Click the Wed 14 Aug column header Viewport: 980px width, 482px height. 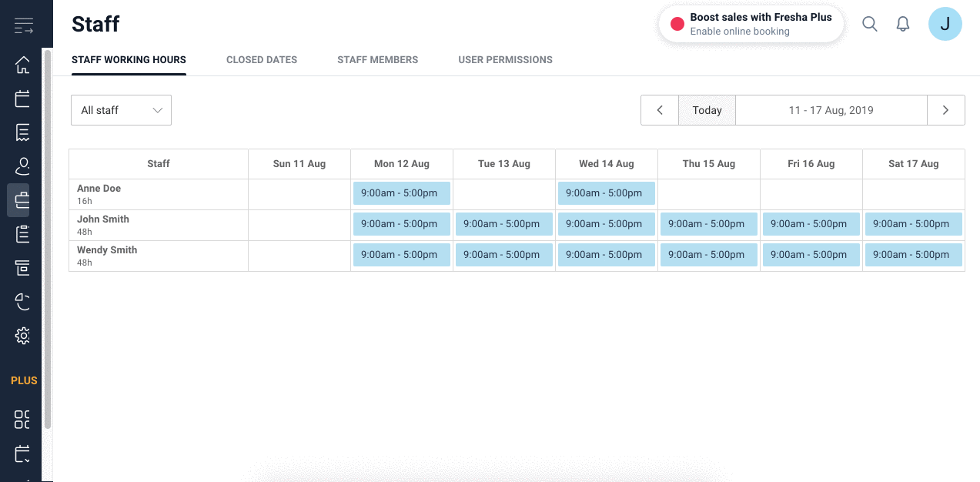click(x=607, y=164)
